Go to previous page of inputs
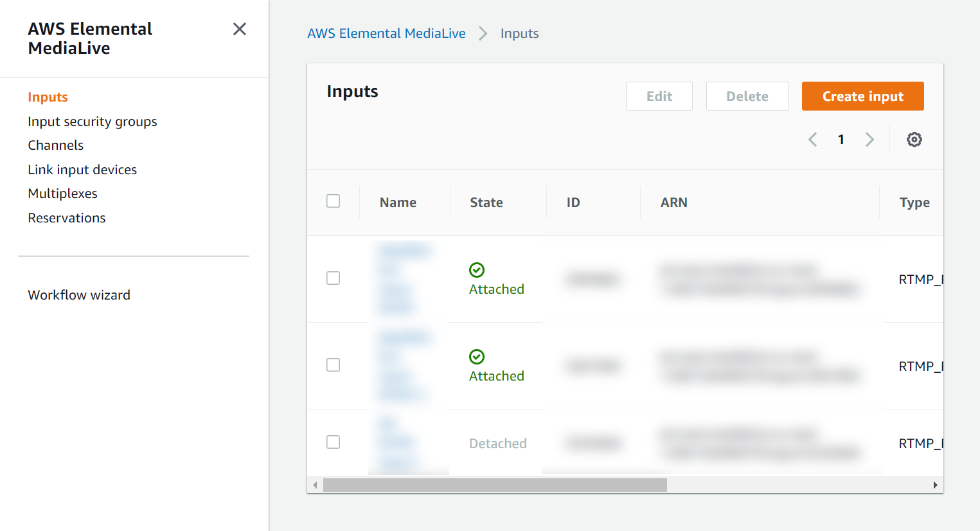 812,139
